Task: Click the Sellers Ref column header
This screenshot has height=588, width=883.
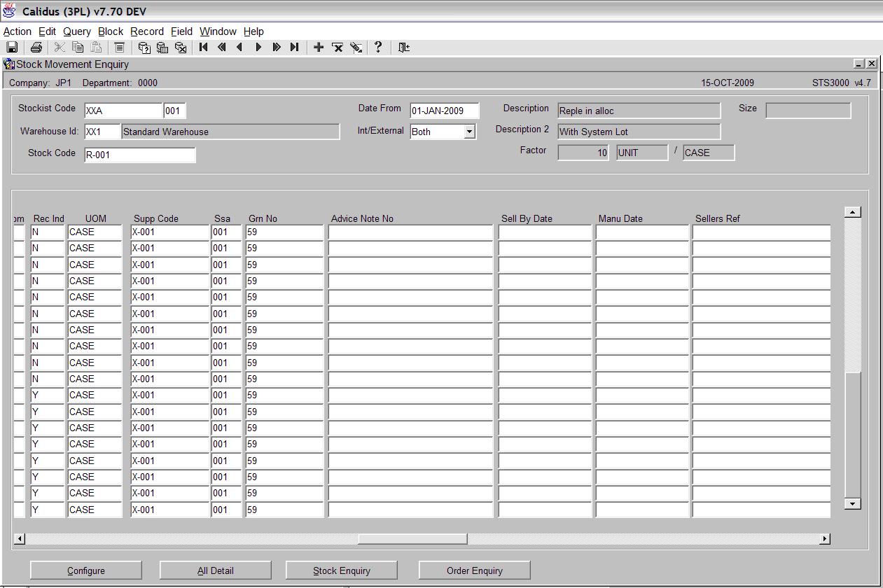Action: pyautogui.click(x=718, y=218)
